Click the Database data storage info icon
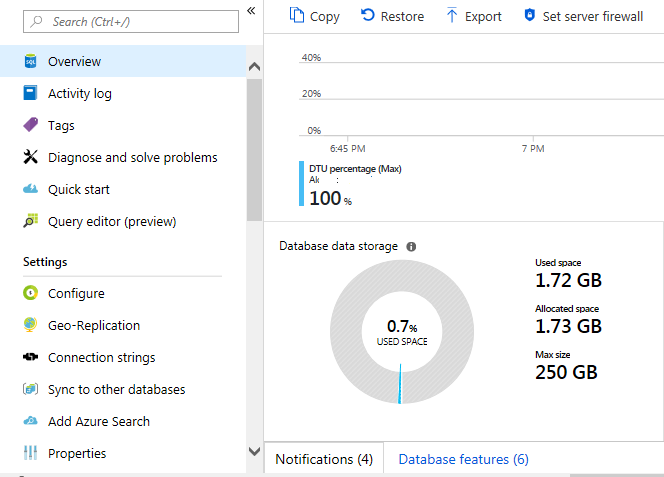The width and height of the screenshot is (664, 477). coord(411,247)
